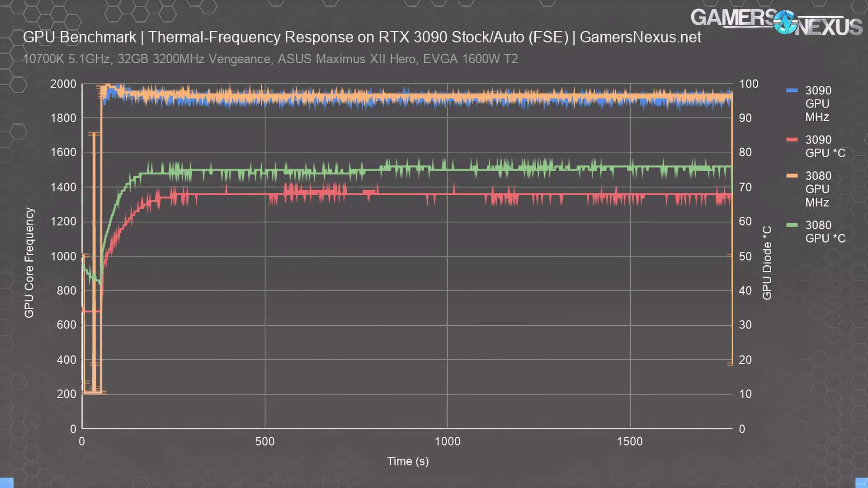
Task: Select the 3080 GPU *C legend label
Action: tap(825, 232)
